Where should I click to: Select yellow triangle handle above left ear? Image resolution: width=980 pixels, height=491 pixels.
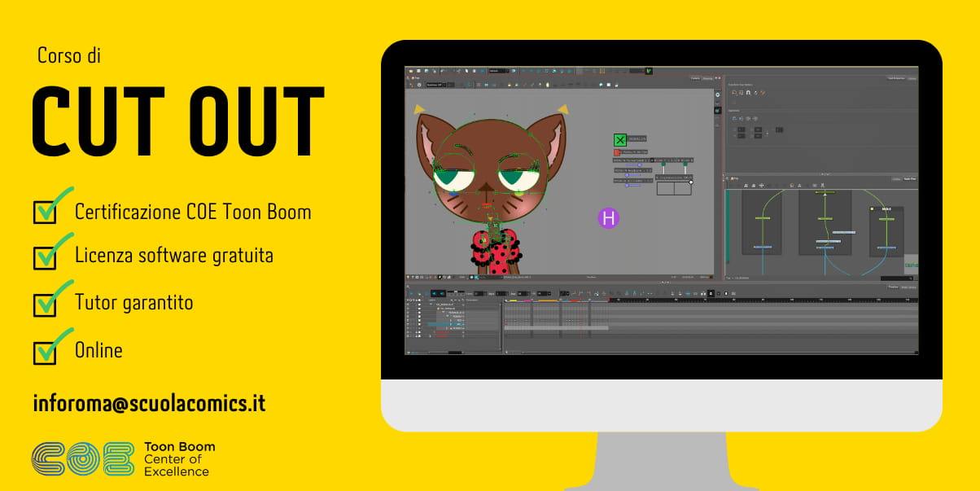(419, 108)
